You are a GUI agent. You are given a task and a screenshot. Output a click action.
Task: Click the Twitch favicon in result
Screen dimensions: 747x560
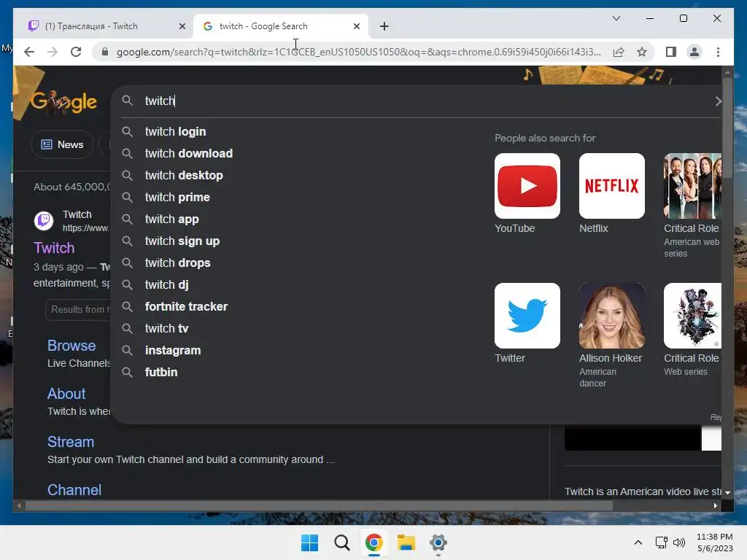click(44, 221)
